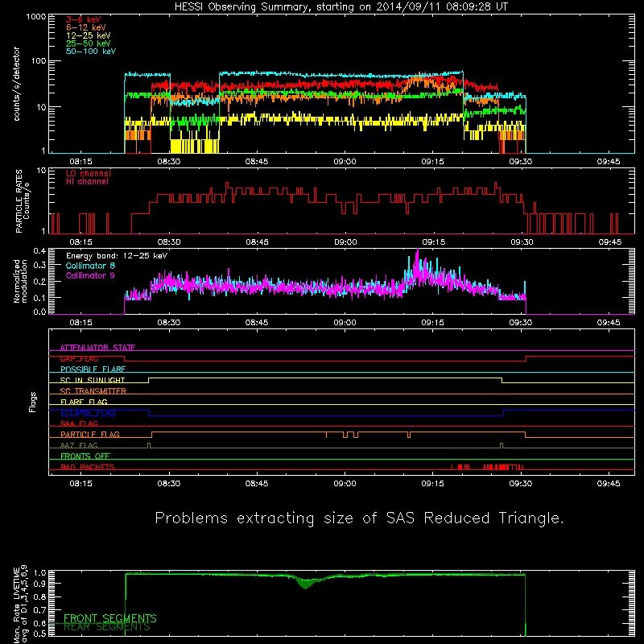Click the yellow FLARE_FLAG label
Viewport: 644px width, 644px height.
[84, 402]
